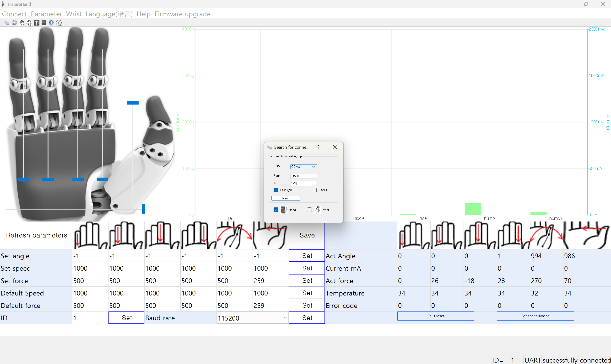611x364 pixels.
Task: Click the wrist movement toolbar icon
Action: 29,23
